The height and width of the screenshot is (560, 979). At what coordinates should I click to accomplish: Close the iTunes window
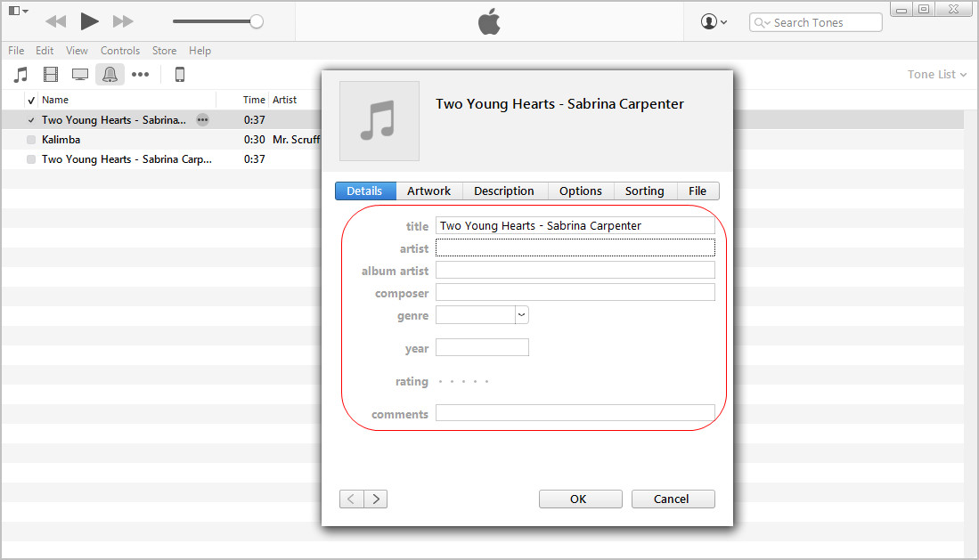click(954, 10)
